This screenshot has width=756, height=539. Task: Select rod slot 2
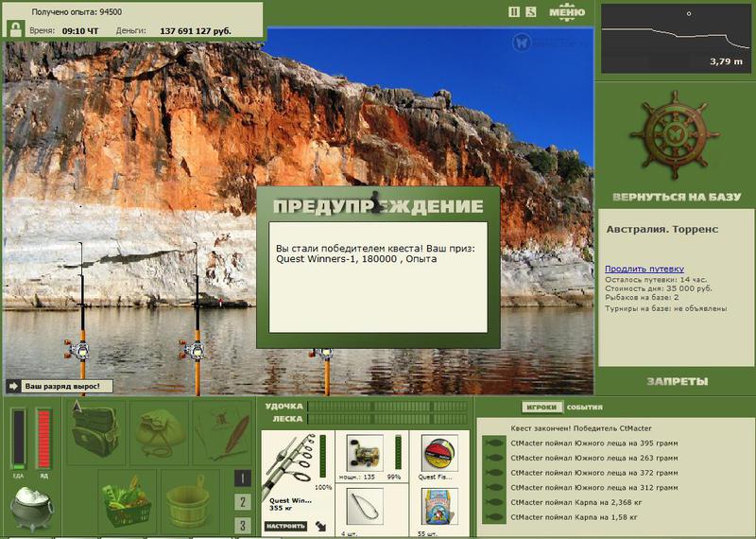click(243, 502)
